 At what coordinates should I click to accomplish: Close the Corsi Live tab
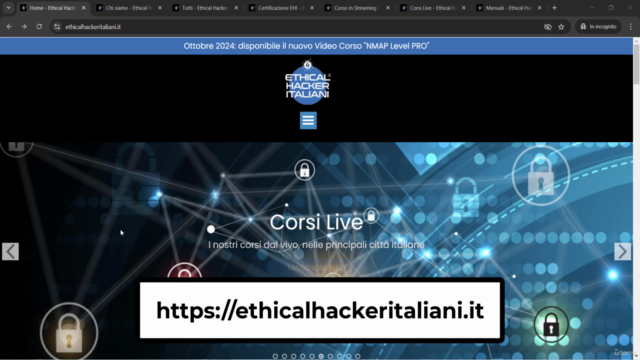point(464,8)
